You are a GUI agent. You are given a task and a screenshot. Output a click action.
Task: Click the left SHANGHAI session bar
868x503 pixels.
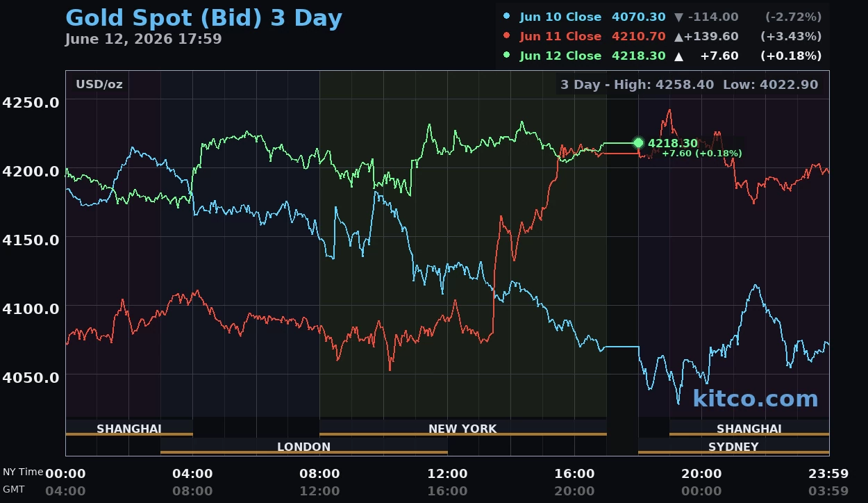pyautogui.click(x=129, y=428)
